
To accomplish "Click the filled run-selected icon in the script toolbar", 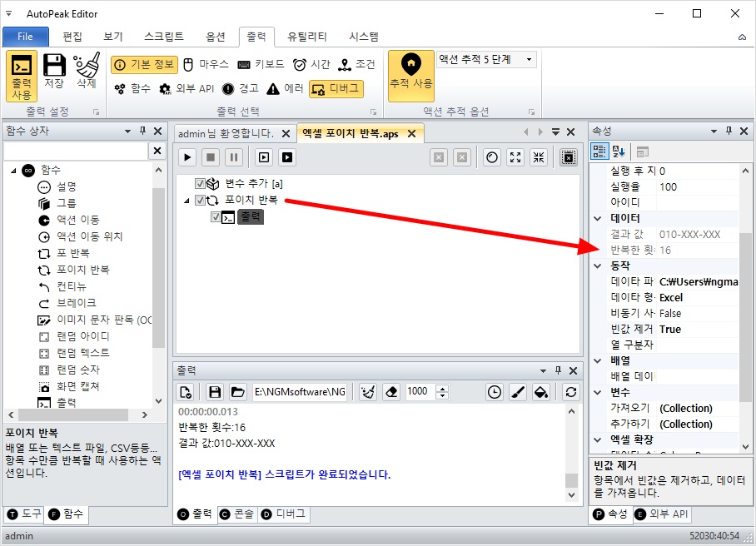I will pyautogui.click(x=287, y=157).
